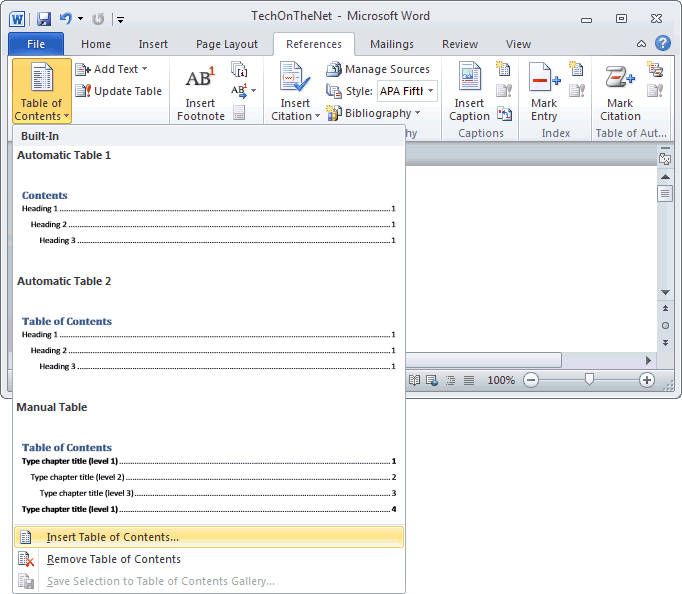The width and height of the screenshot is (682, 594).
Task: Click the Zoom In plus button
Action: (647, 380)
